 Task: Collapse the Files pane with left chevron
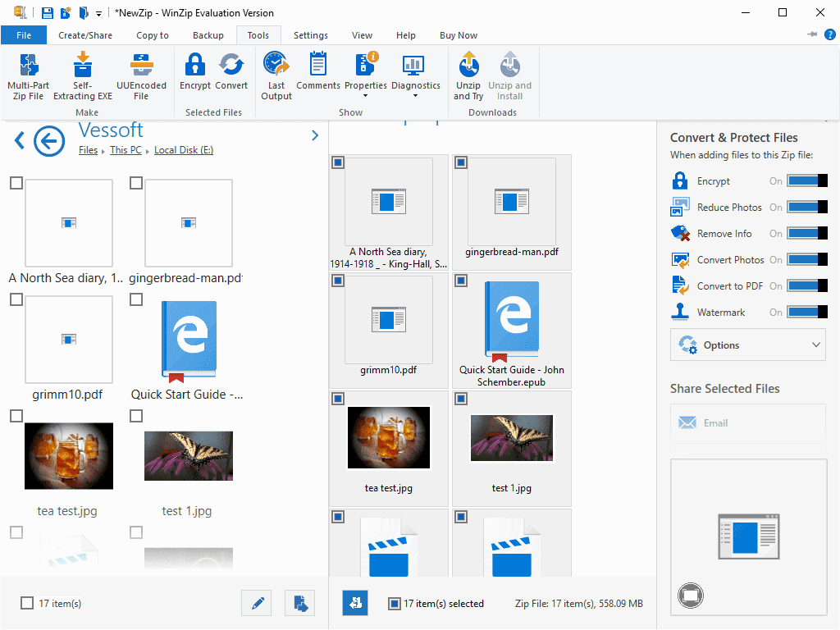pos(20,140)
